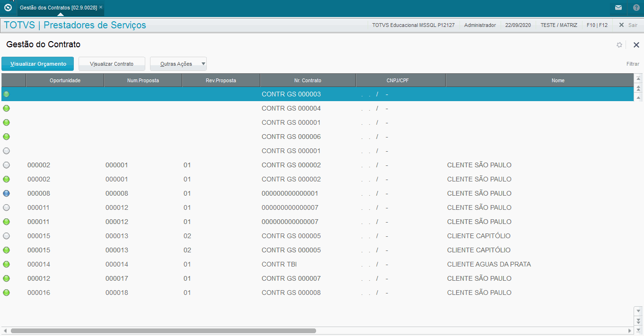
Task: Jump to first record with top-bar arrow
Action: [x=638, y=78]
